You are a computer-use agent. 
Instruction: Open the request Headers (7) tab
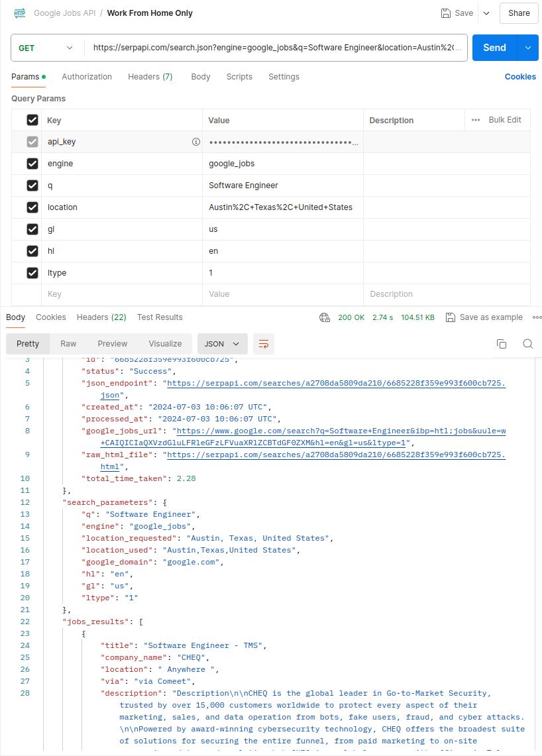tap(150, 77)
